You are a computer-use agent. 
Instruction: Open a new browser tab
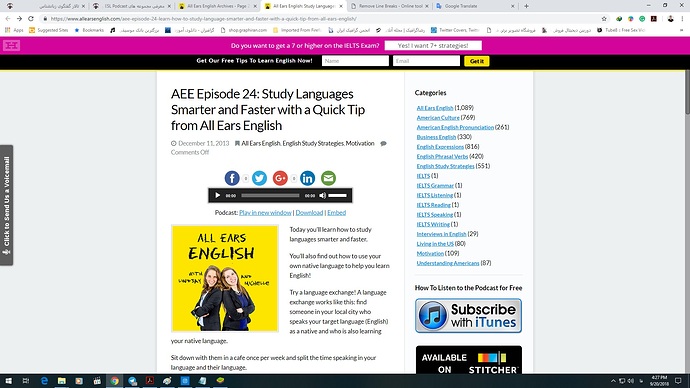click(x=526, y=6)
